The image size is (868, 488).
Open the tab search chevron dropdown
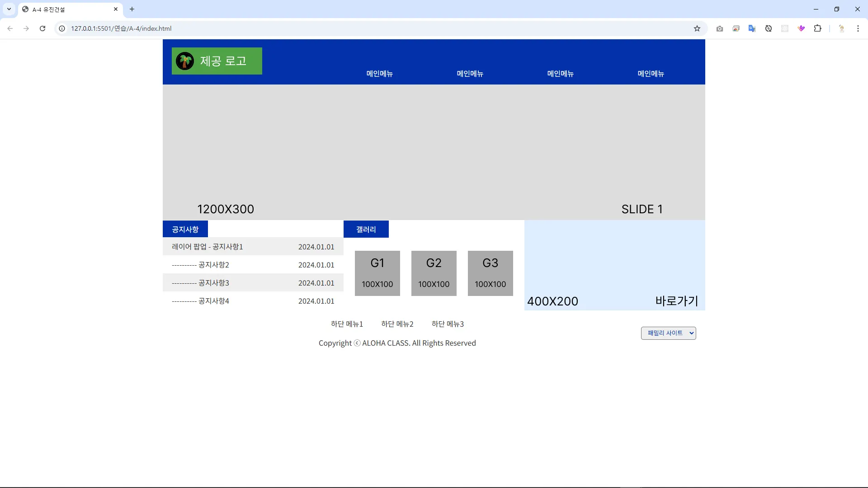click(9, 9)
